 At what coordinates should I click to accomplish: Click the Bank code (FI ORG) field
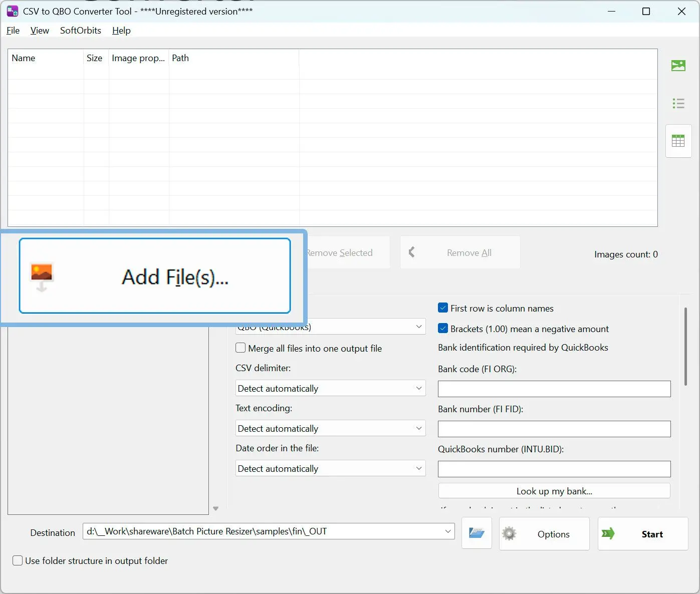point(554,389)
